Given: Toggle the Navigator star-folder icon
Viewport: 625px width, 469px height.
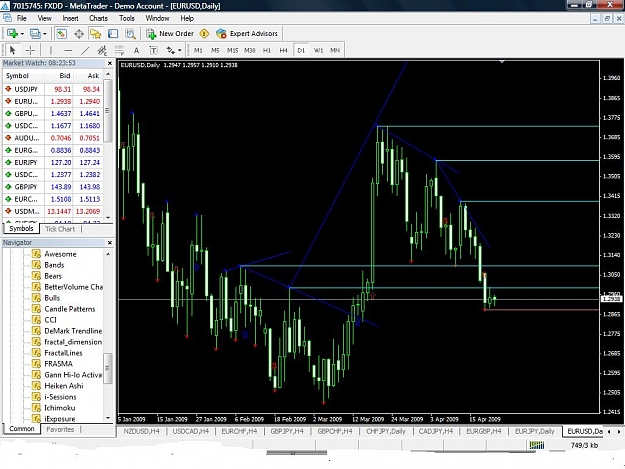Looking at the screenshot, I should (x=96, y=34).
